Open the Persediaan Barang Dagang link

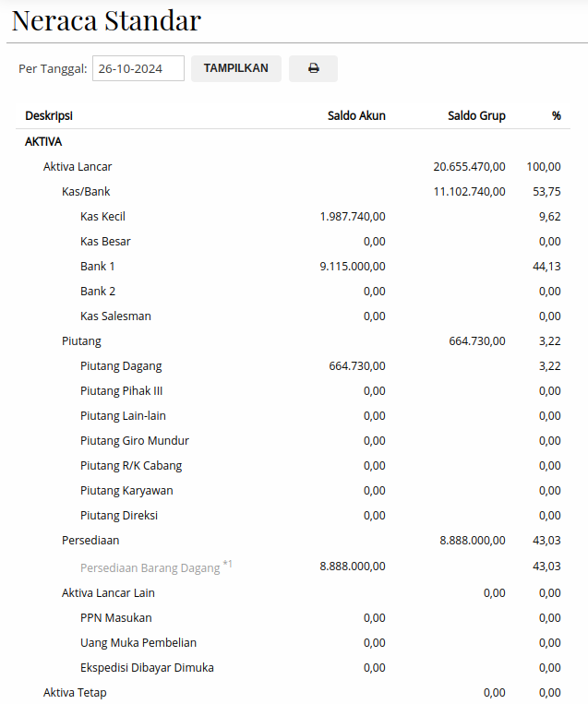[150, 567]
